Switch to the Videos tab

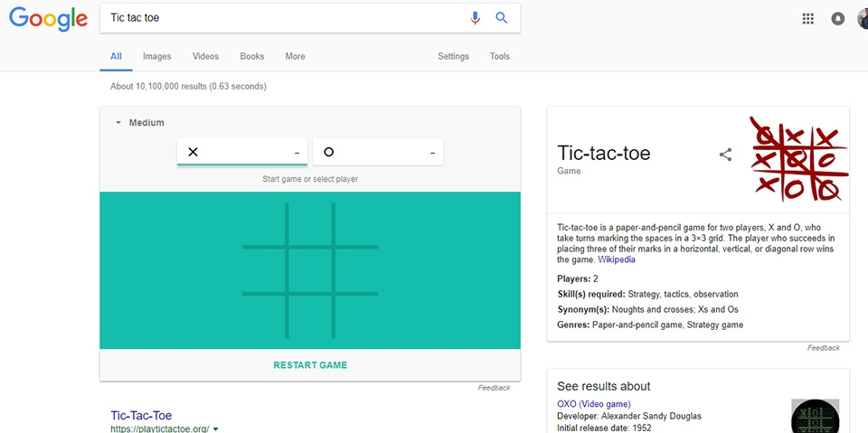(205, 56)
